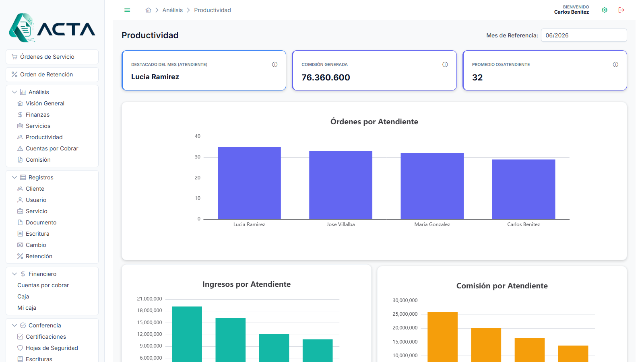Click the Lucia Ramirez highlighted attendant name
Image resolution: width=644 pixels, height=362 pixels.
tap(155, 77)
